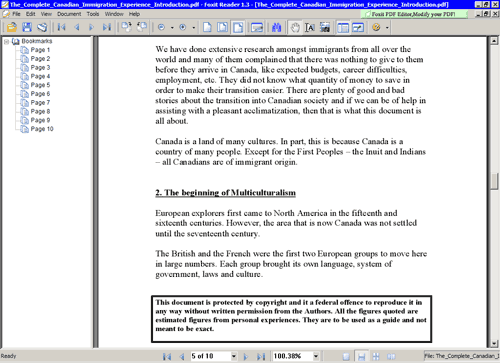Open the Document menu

click(69, 14)
